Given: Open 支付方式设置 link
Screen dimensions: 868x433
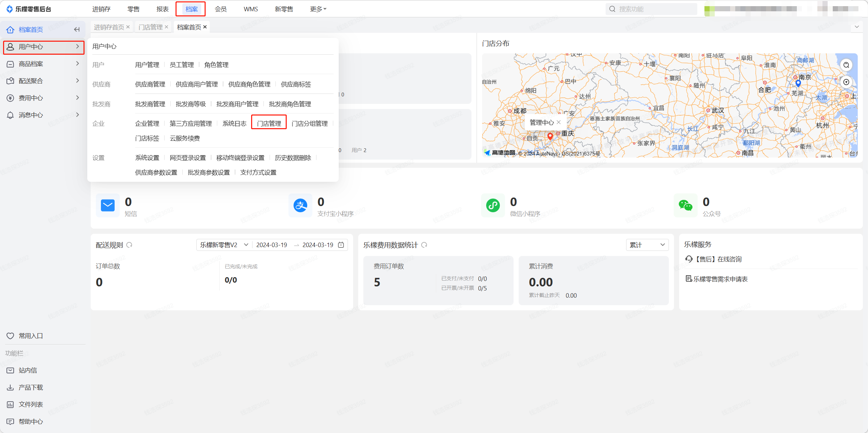Looking at the screenshot, I should 258,173.
